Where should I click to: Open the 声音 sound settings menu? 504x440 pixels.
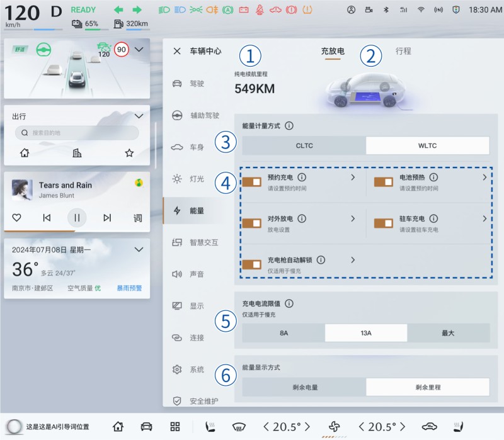click(x=188, y=274)
